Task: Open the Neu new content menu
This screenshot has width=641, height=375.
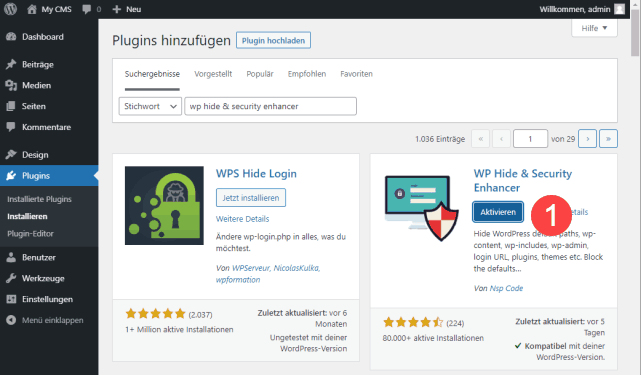Action: 127,9
